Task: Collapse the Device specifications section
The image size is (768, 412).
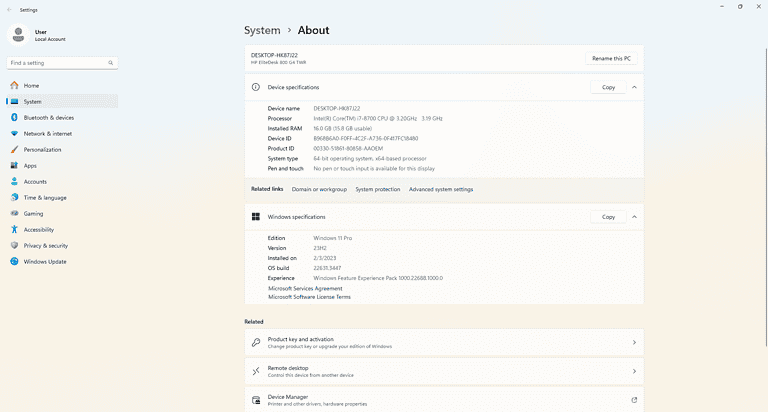Action: pos(634,87)
